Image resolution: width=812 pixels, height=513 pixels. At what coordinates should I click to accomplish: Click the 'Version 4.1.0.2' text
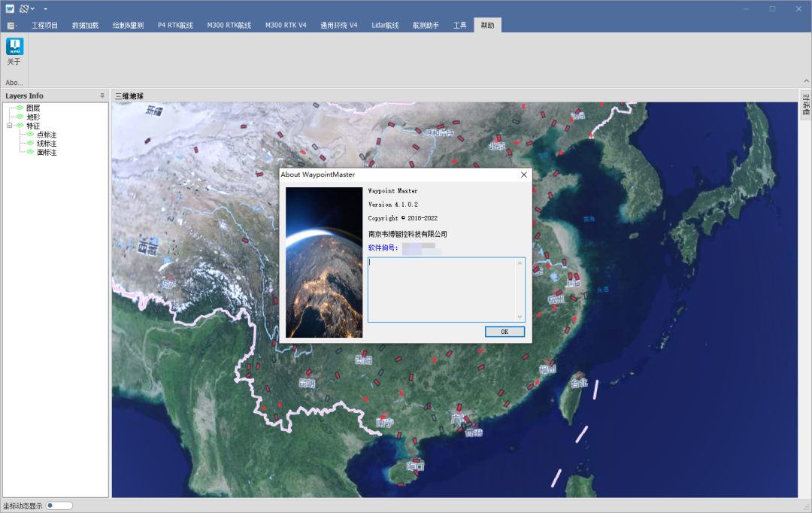click(393, 205)
